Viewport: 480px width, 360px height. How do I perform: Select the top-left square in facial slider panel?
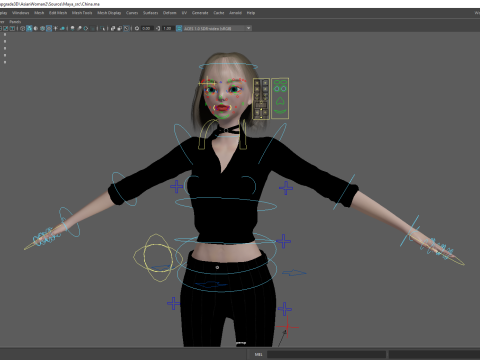click(257, 83)
